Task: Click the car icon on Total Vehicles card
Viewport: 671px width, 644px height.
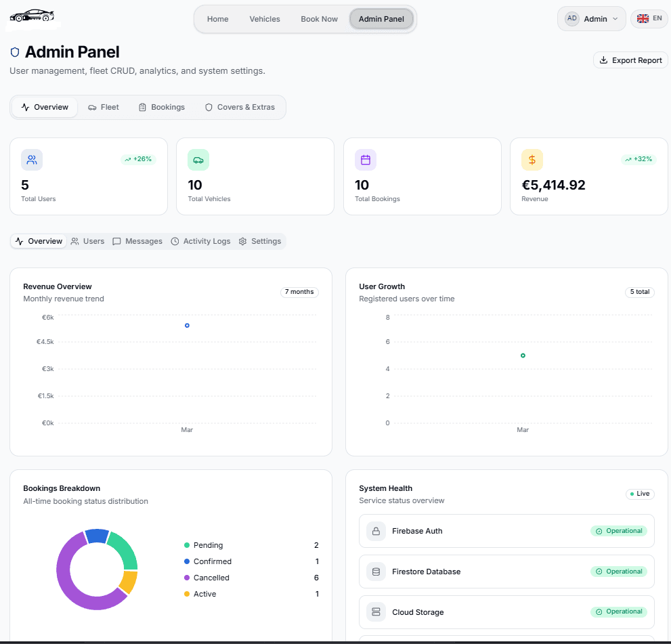Action: coord(198,159)
